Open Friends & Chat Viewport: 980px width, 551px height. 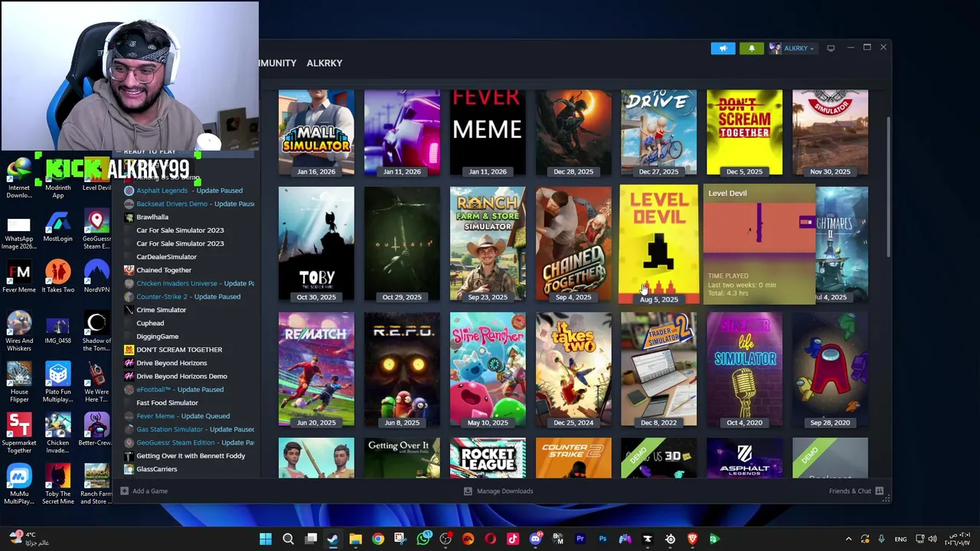856,491
